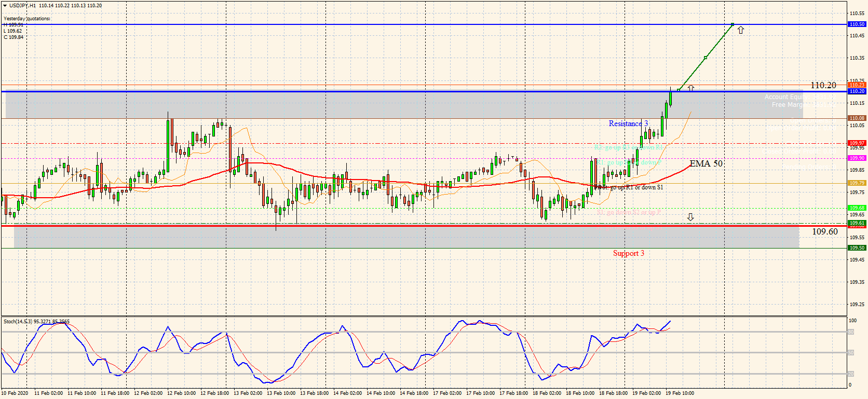Click the large 109.60 price label text
The height and width of the screenshot is (399, 868).
click(x=825, y=231)
